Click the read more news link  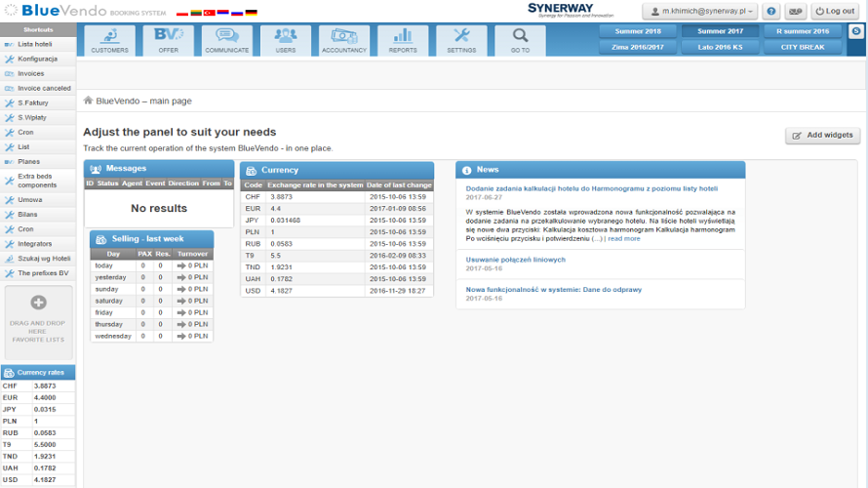(624, 239)
